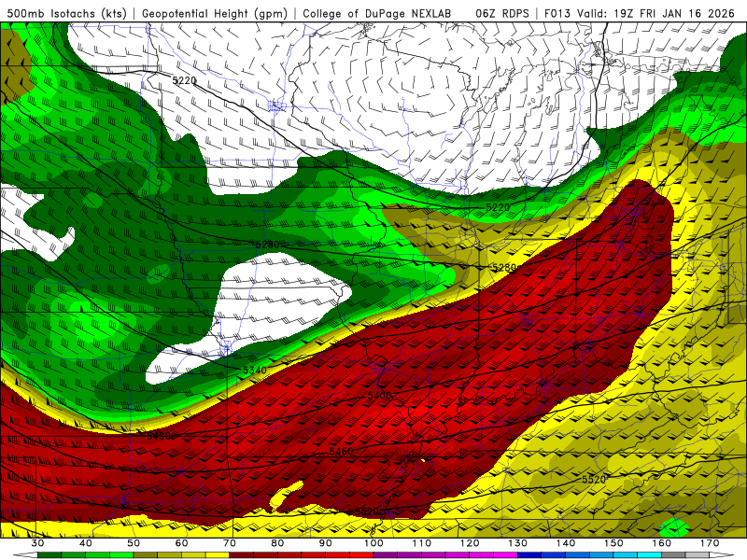Click the 5280 contour label on the olive shading

click(504, 268)
